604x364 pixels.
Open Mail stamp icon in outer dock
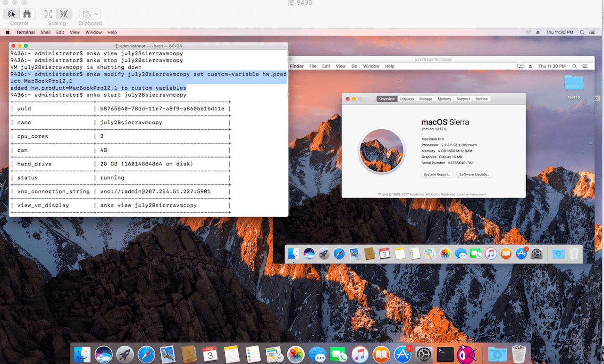coord(168,354)
